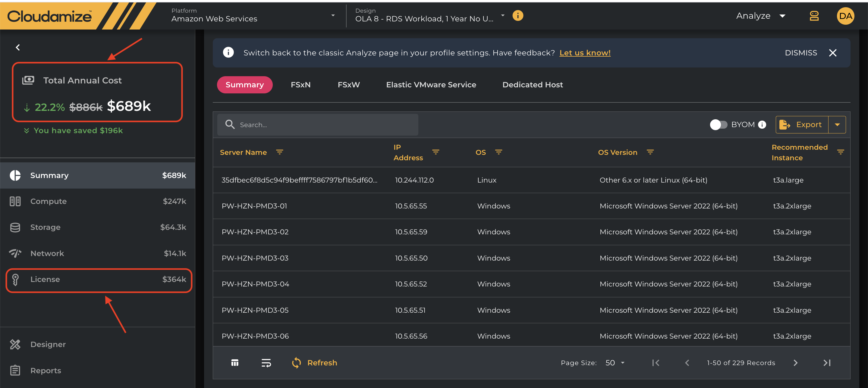This screenshot has width=868, height=388.
Task: Collapse sidebar with back chevron
Action: pyautogui.click(x=18, y=48)
